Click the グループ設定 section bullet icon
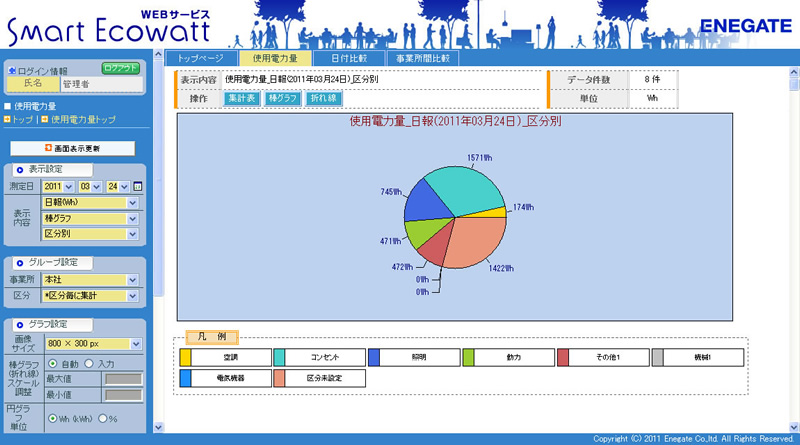This screenshot has height=445, width=800. pyautogui.click(x=19, y=263)
